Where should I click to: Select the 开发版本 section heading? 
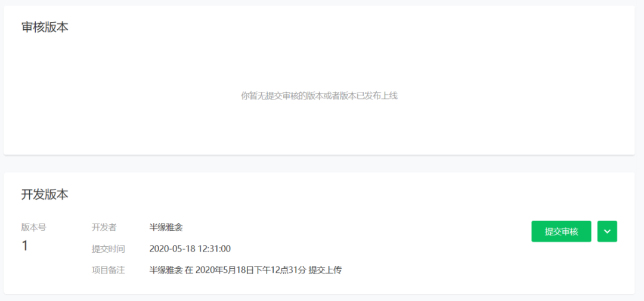coord(45,195)
